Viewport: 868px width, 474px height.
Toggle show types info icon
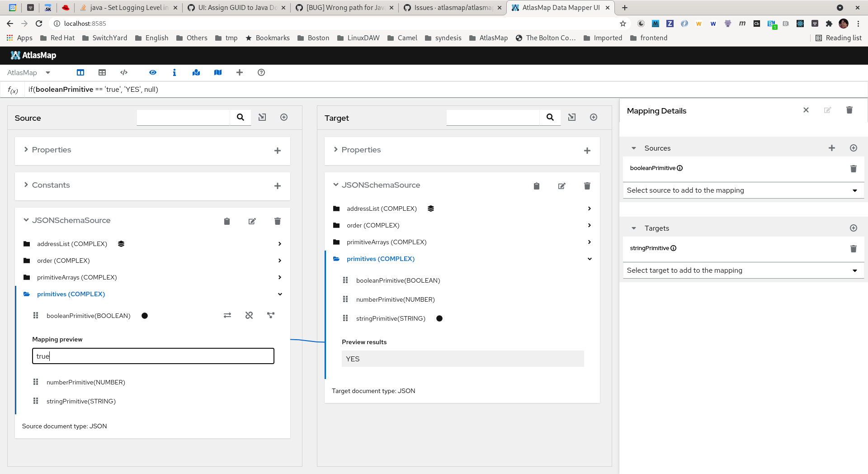point(175,72)
